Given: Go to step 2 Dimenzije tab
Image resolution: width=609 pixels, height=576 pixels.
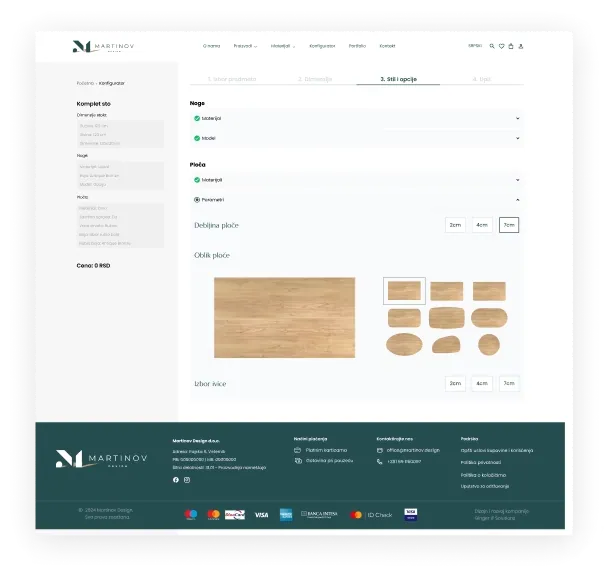Looking at the screenshot, I should (x=315, y=79).
